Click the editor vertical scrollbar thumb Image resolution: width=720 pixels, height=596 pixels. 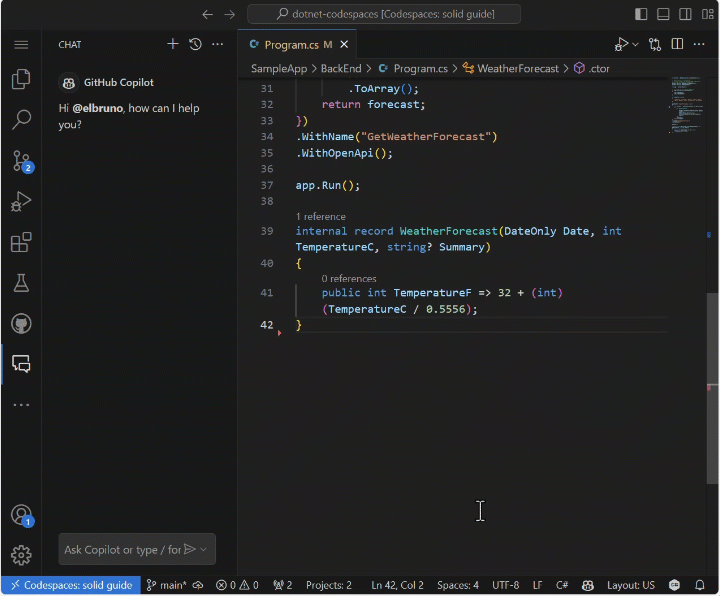712,388
